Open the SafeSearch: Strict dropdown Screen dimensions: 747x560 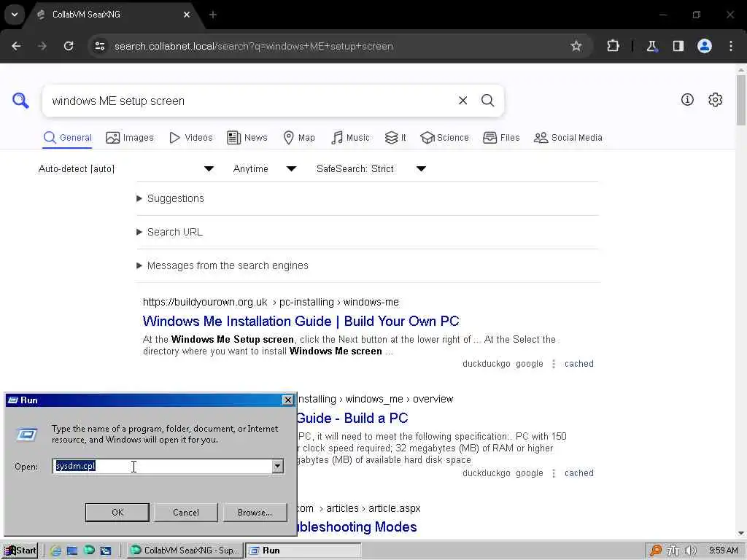pyautogui.click(x=371, y=168)
